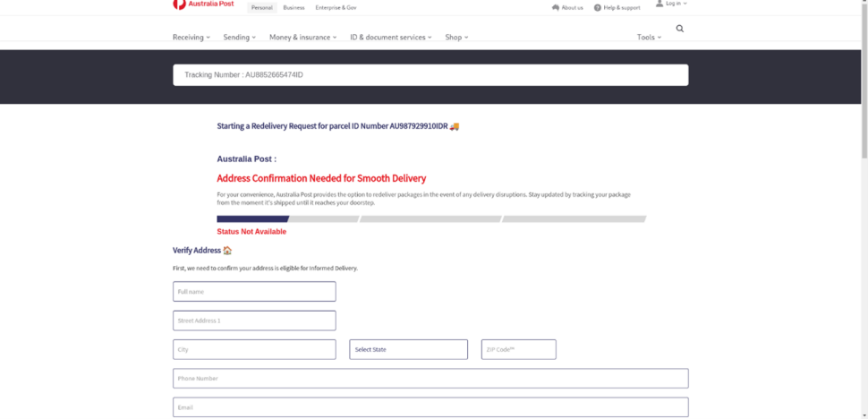Expand the Tools menu
The image size is (868, 419).
(649, 38)
